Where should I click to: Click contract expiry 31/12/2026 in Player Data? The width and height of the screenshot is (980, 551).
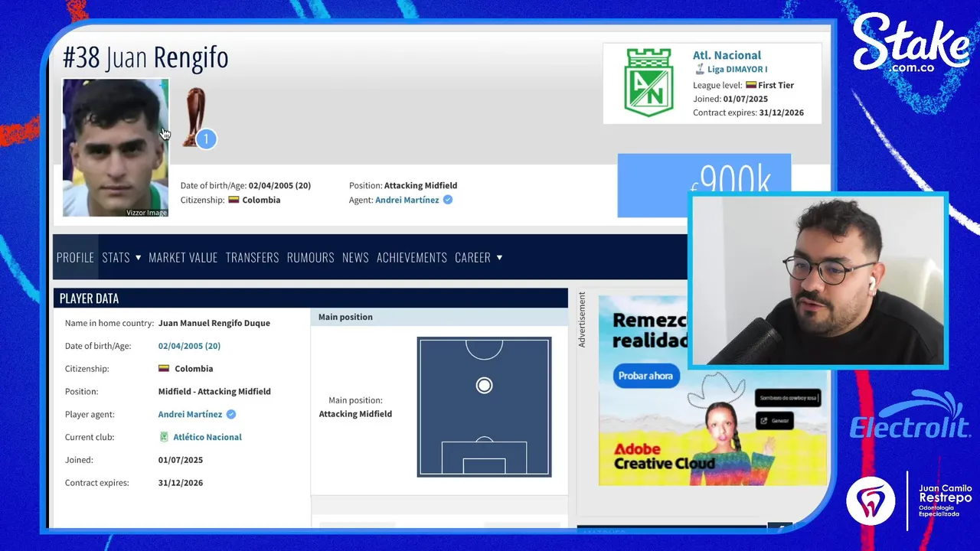[x=181, y=483]
